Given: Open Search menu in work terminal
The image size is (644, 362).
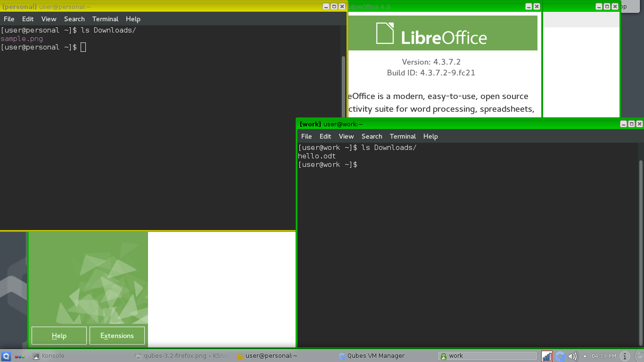Looking at the screenshot, I should 372,136.
